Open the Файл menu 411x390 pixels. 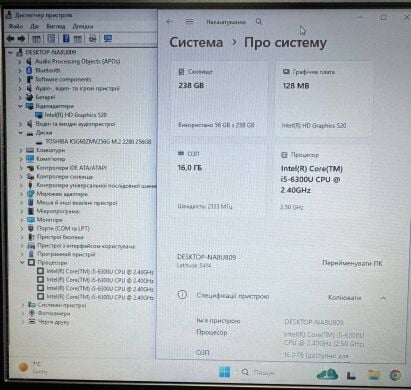[15, 26]
